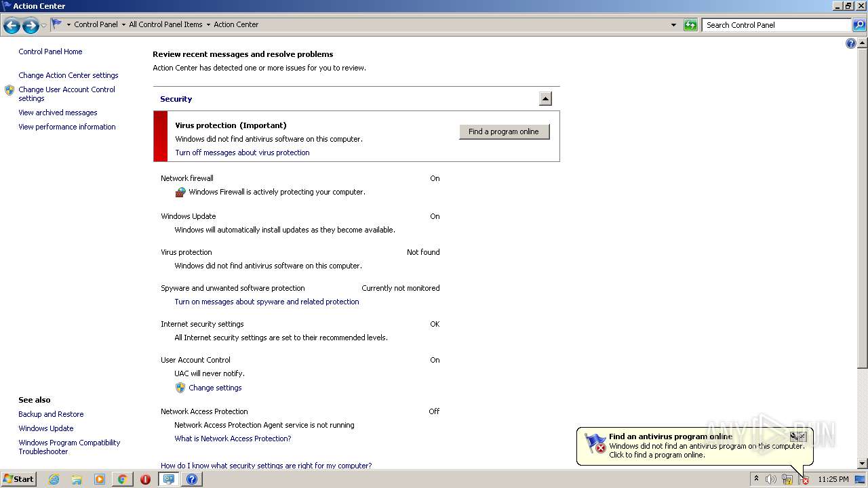
Task: Open Help and Support taskbar button
Action: point(192,479)
